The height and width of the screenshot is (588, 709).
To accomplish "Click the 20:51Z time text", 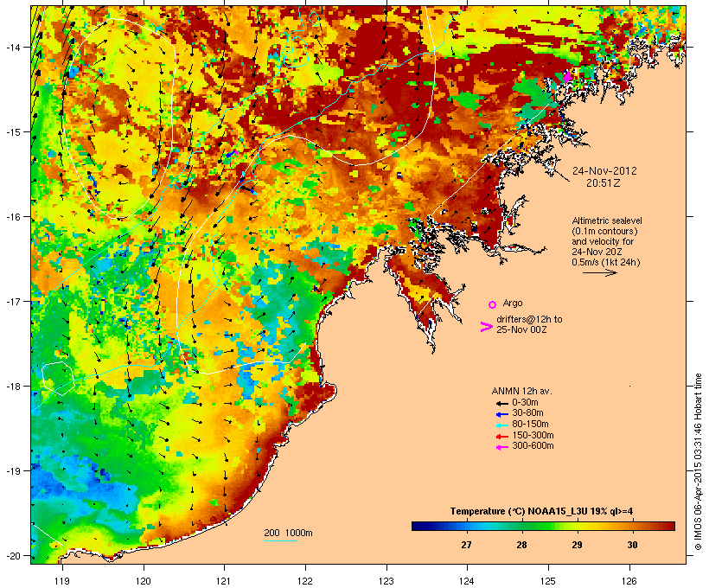I will [x=604, y=183].
